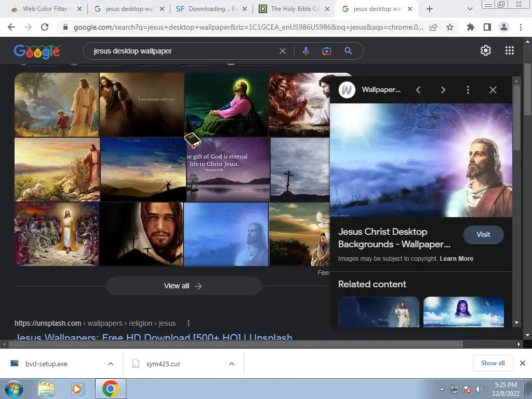Open a new browser tab
The image size is (532, 399).
point(430,9)
